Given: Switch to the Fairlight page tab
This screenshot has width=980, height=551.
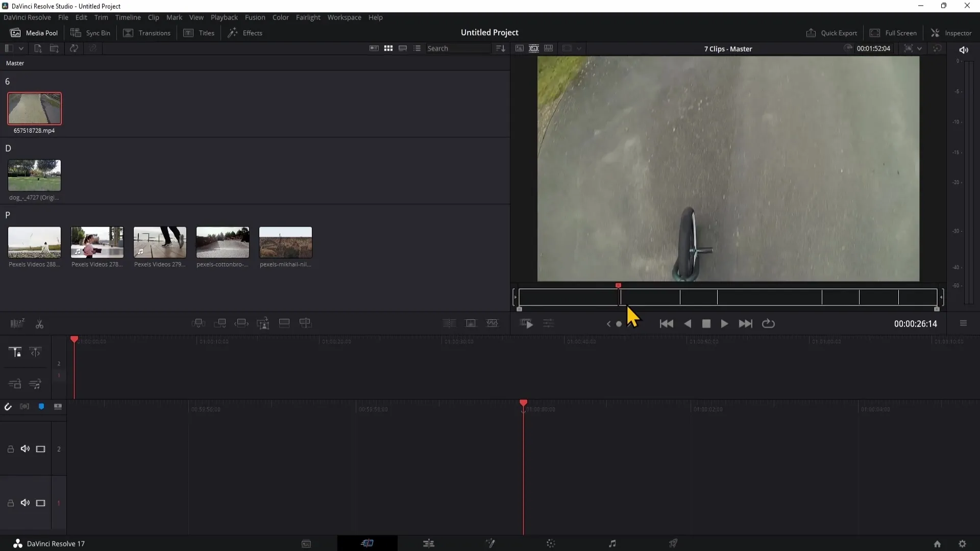Looking at the screenshot, I should (612, 544).
